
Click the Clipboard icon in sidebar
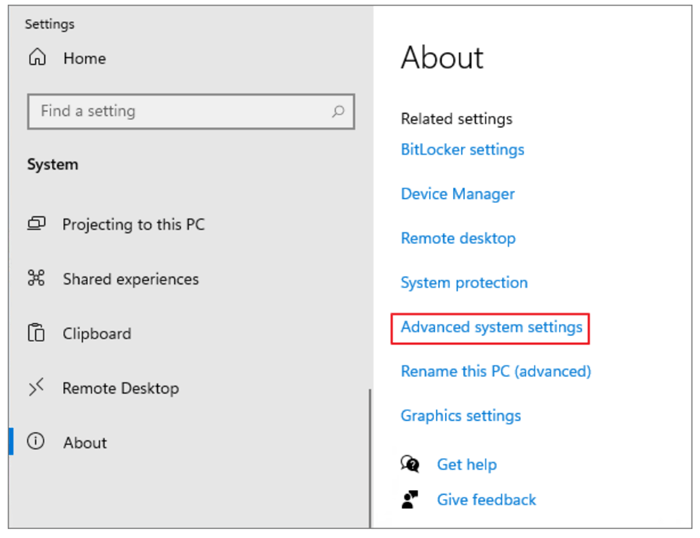coord(36,333)
